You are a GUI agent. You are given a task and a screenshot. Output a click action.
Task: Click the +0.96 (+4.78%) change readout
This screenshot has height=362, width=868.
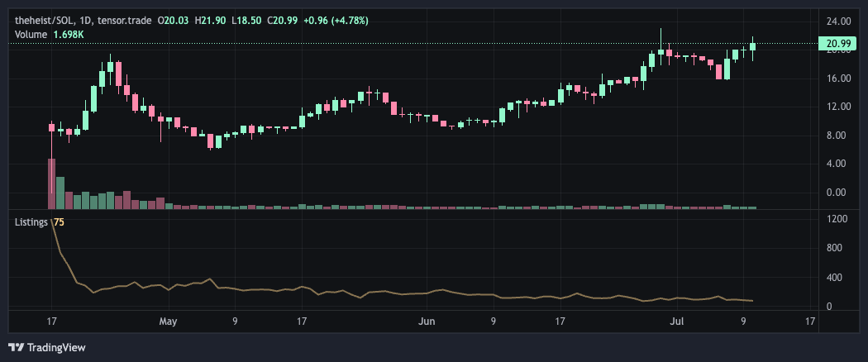(x=336, y=21)
